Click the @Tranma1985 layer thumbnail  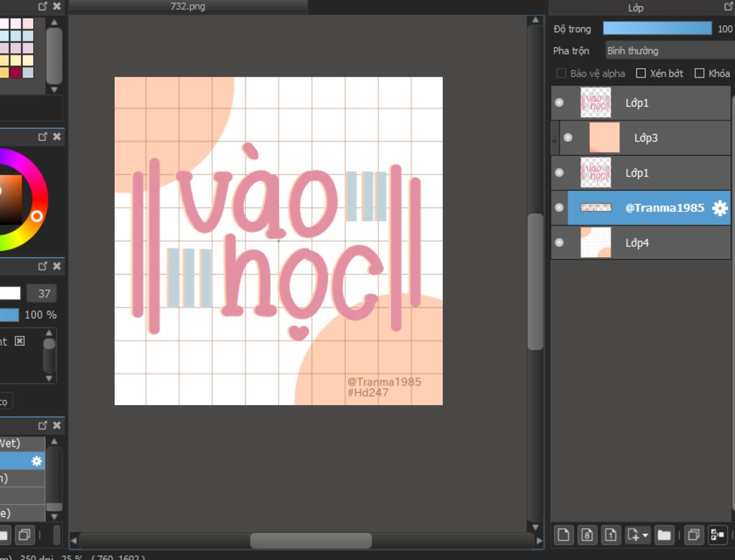pos(595,207)
